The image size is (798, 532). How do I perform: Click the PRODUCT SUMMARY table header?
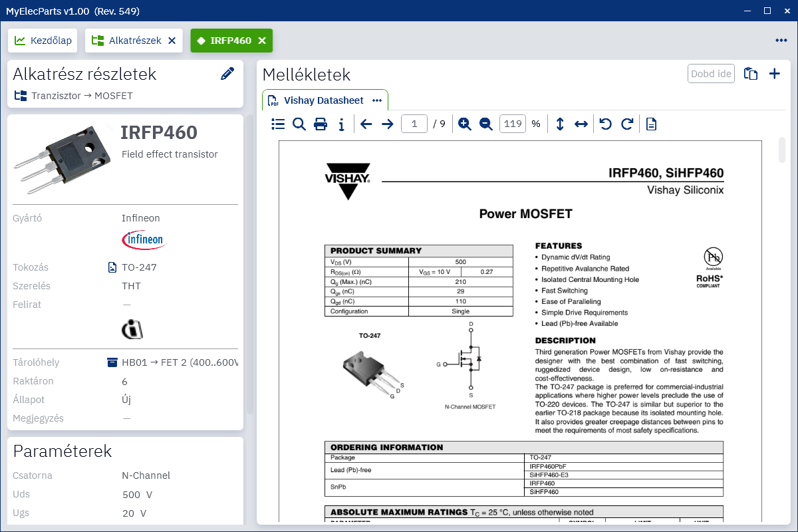[x=419, y=251]
